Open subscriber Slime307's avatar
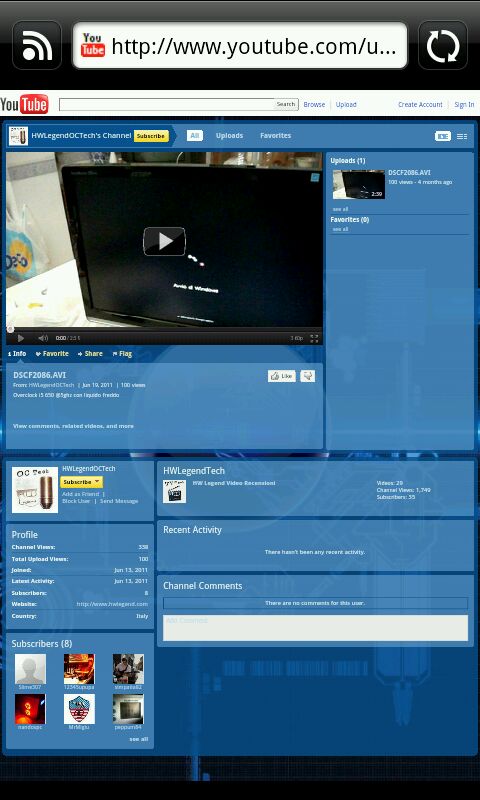 30,669
